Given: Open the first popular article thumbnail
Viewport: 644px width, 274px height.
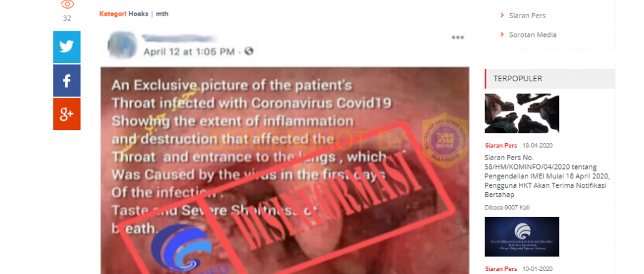Looking at the screenshot, I should [521, 113].
